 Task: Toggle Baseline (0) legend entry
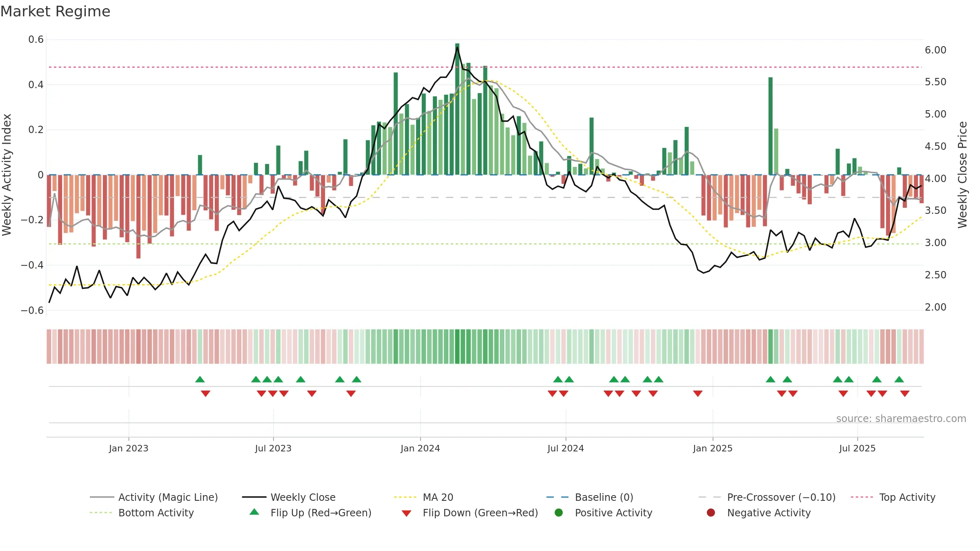[590, 497]
